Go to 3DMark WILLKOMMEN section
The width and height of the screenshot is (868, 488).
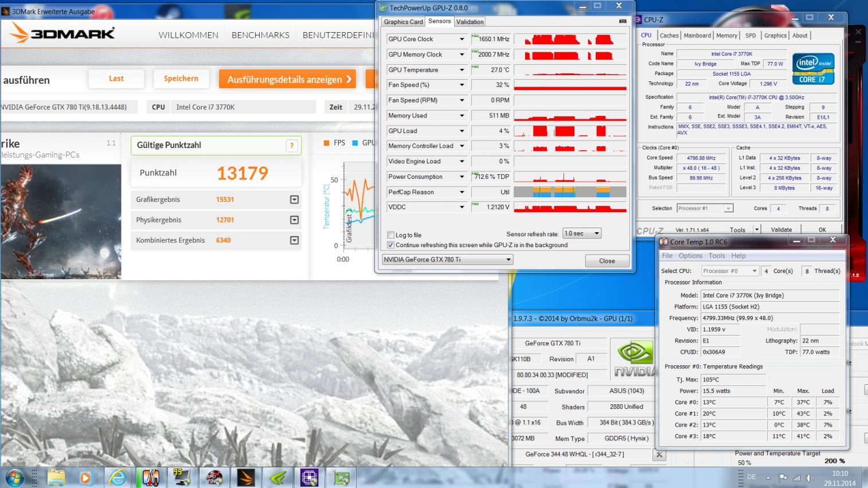tap(188, 35)
